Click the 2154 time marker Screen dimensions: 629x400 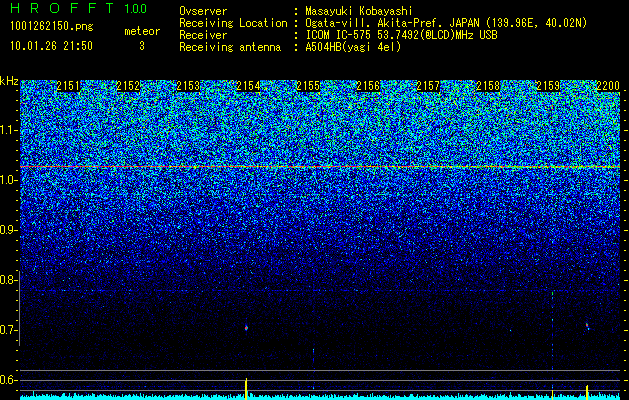point(248,86)
